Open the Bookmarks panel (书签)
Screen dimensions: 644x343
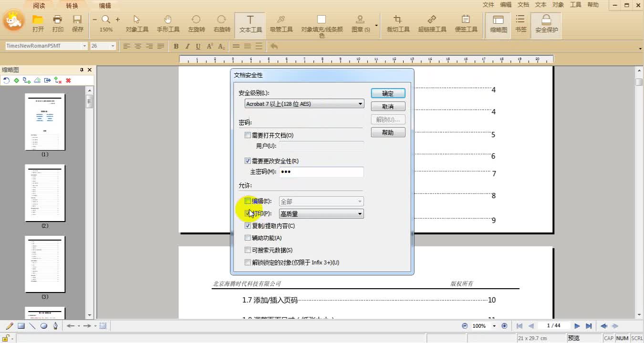pyautogui.click(x=520, y=24)
